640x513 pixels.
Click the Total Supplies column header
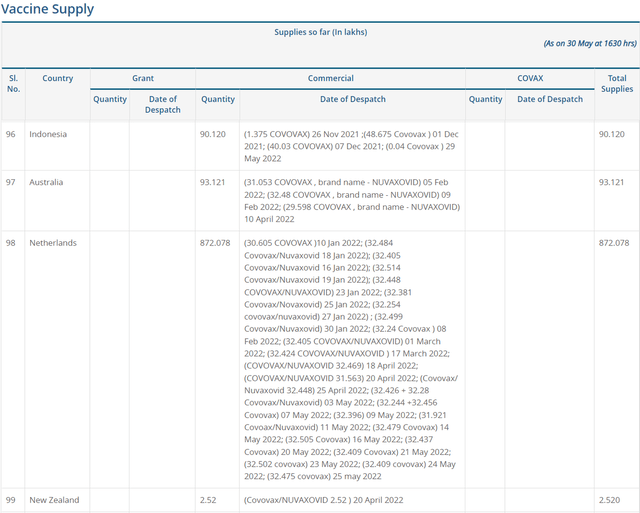[617, 83]
